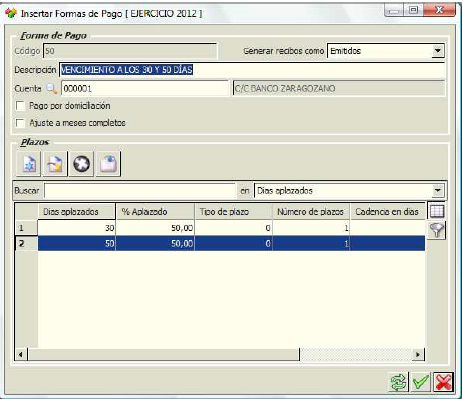Open the Días aplazados search field dropdown

[x=438, y=191]
